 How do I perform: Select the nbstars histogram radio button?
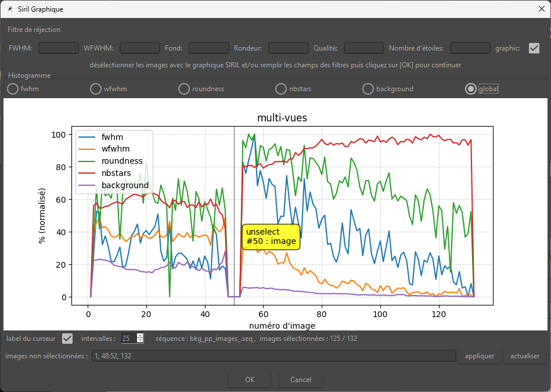(280, 89)
